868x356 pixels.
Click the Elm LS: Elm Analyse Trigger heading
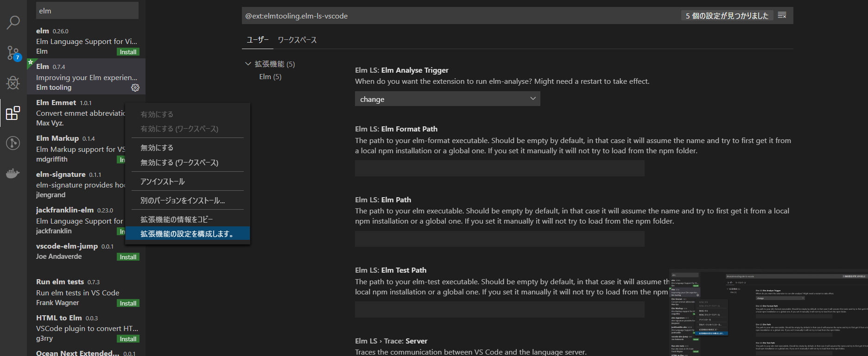[x=402, y=70]
